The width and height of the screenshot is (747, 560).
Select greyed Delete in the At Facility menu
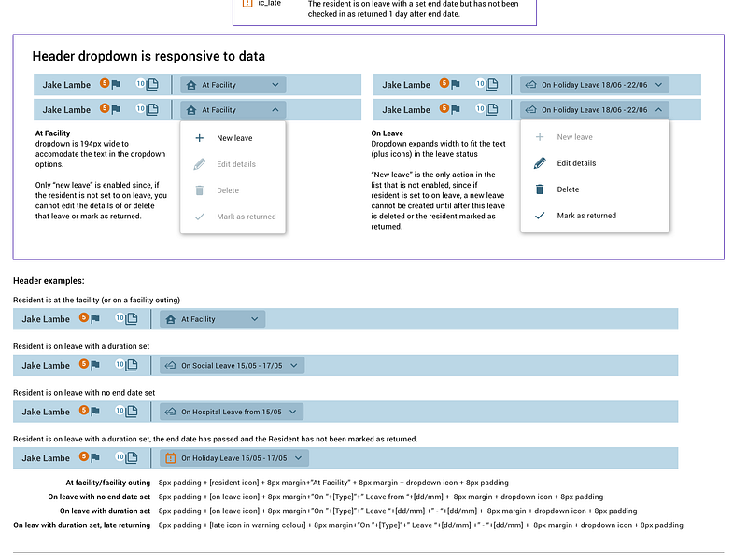coord(233,190)
